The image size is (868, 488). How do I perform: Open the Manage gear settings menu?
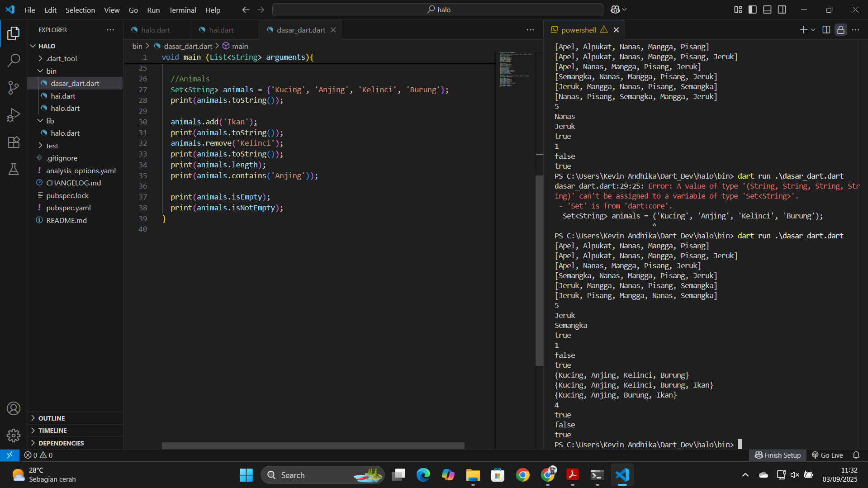pos(14,435)
